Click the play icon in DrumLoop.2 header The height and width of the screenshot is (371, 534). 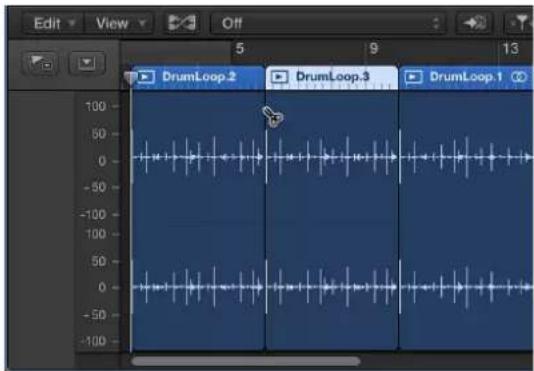[x=146, y=77]
